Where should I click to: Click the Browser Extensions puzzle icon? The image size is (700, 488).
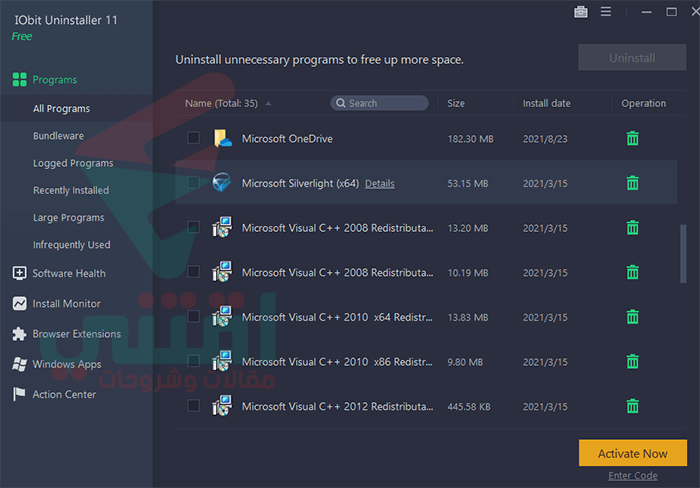[x=19, y=334]
